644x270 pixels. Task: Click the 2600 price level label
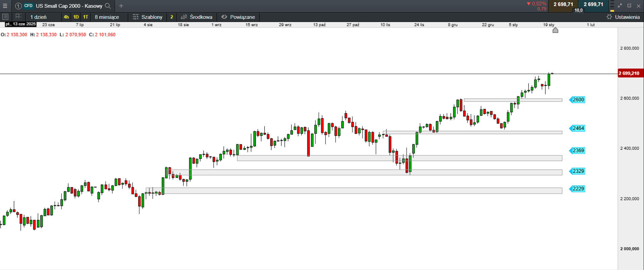click(x=578, y=100)
